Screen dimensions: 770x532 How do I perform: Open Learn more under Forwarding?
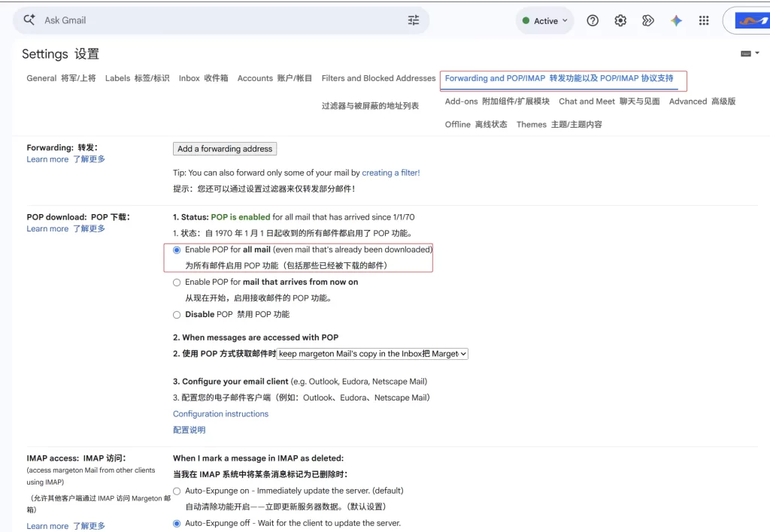point(66,159)
